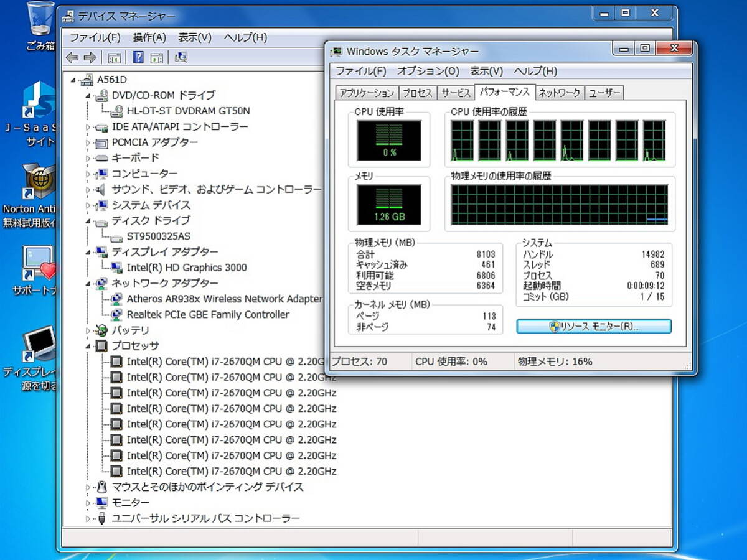Click the mouse and pointing devices icon
This screenshot has height=560, width=747.
(101, 487)
